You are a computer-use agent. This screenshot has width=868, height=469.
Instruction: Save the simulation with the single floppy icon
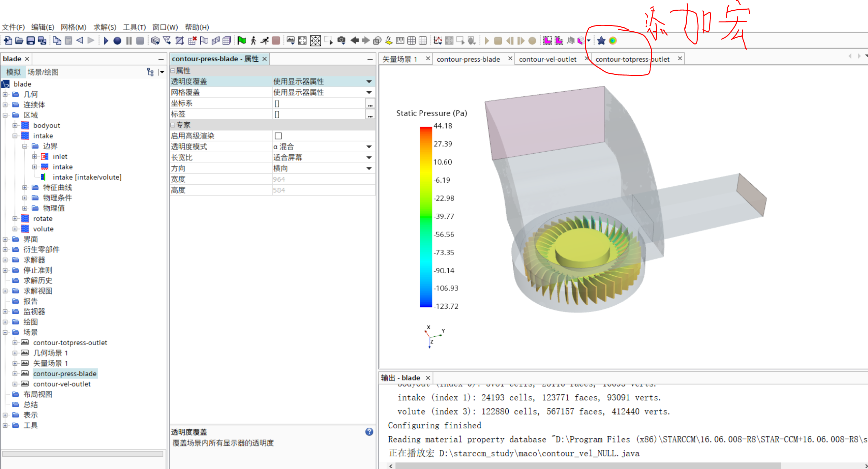(x=31, y=41)
